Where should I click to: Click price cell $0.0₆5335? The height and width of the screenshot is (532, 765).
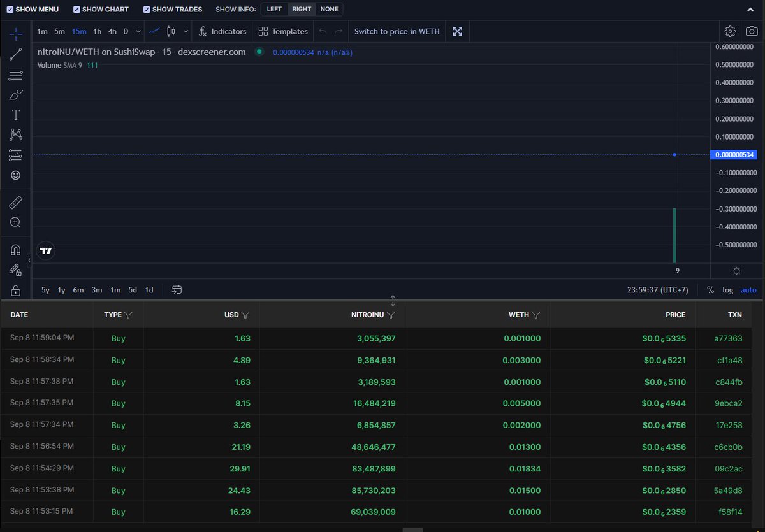tap(664, 338)
